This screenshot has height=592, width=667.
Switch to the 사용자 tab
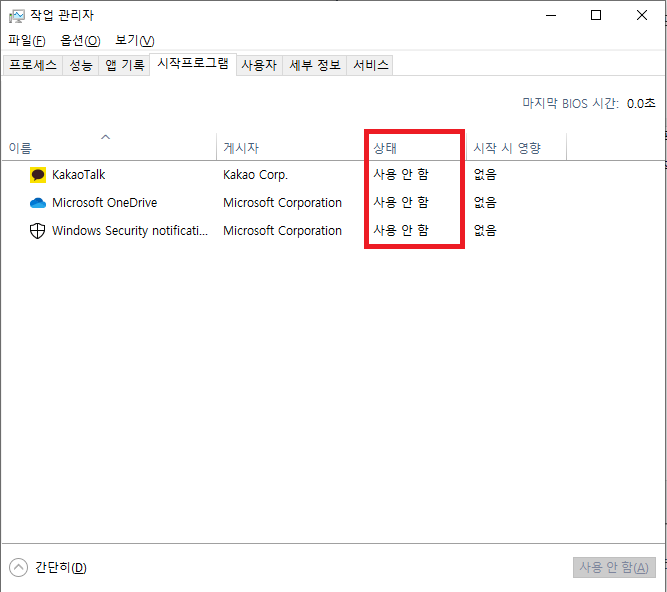[259, 65]
